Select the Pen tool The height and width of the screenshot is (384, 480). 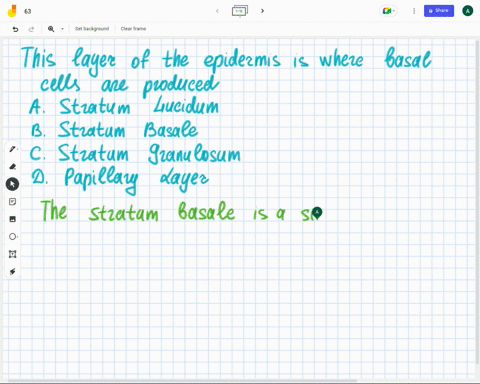(12, 149)
